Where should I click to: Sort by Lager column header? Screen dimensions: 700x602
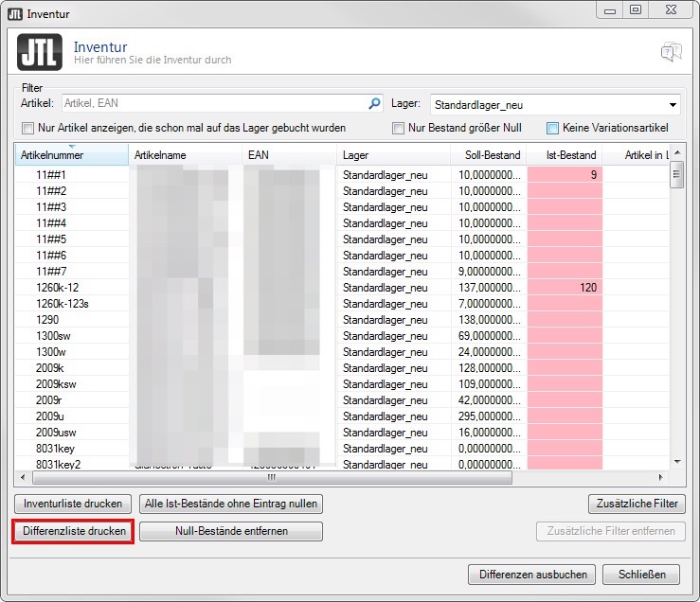[x=394, y=155]
